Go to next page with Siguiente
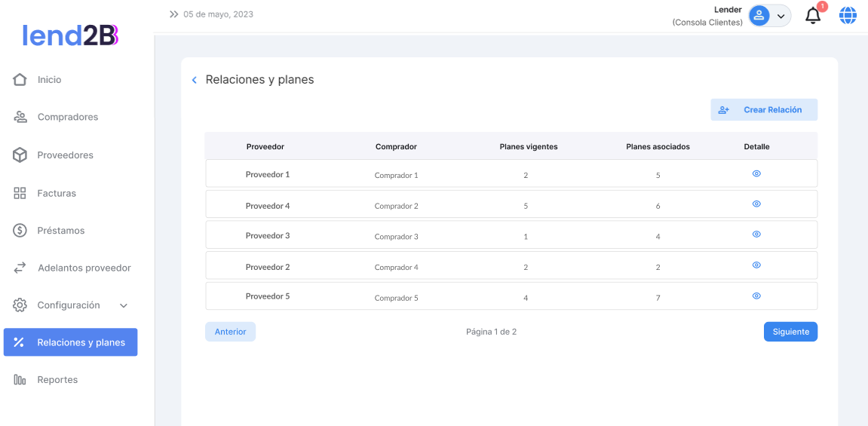 790,332
